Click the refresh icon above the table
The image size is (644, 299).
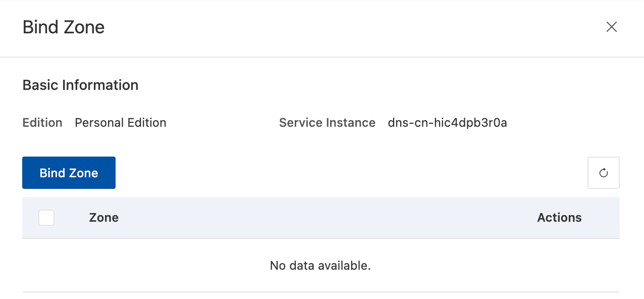603,173
